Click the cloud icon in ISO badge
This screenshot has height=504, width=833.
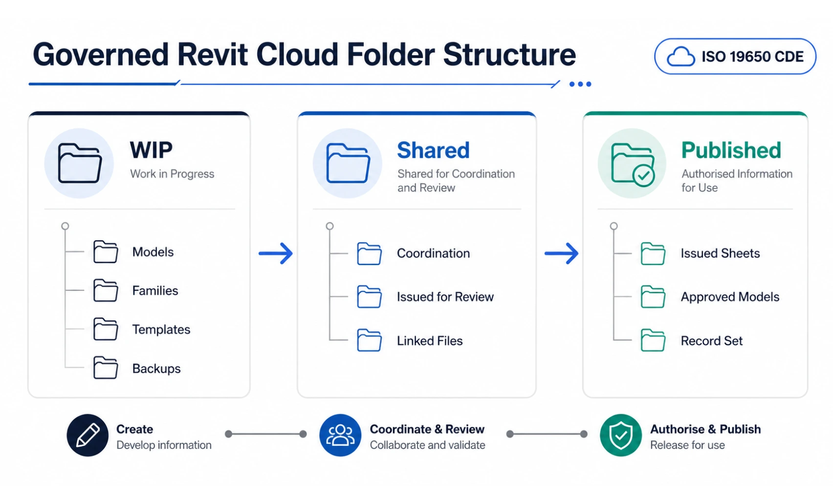pos(681,57)
